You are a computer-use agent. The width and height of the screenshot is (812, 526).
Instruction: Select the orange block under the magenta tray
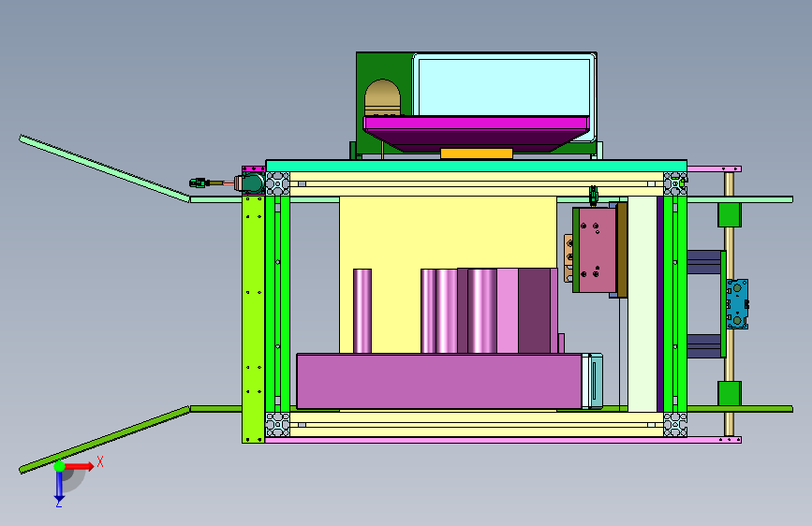[477, 153]
